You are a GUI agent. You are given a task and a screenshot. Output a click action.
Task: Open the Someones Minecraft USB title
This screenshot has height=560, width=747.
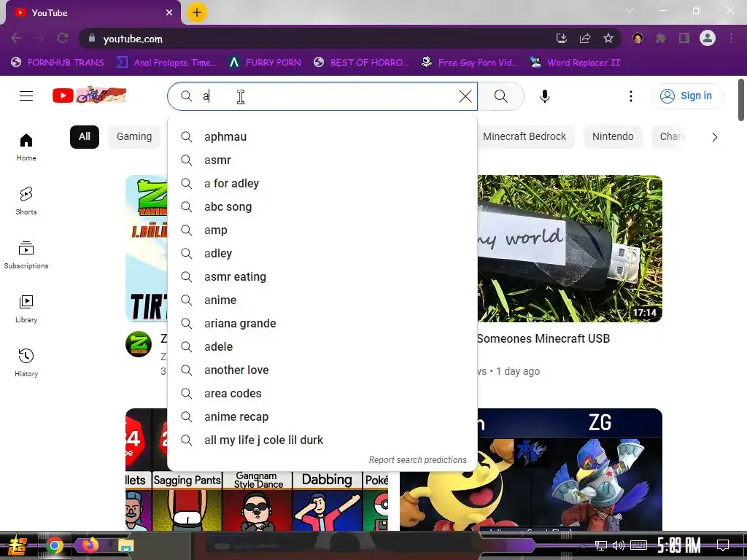tap(543, 338)
